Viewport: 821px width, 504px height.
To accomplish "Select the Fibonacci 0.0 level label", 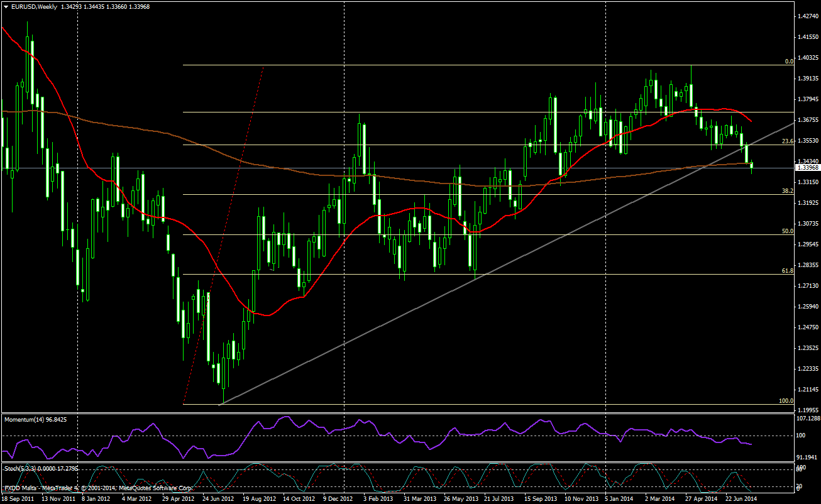I will pos(789,62).
